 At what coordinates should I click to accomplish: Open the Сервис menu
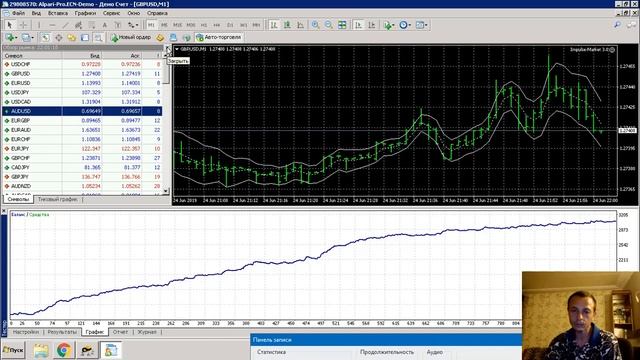point(111,13)
